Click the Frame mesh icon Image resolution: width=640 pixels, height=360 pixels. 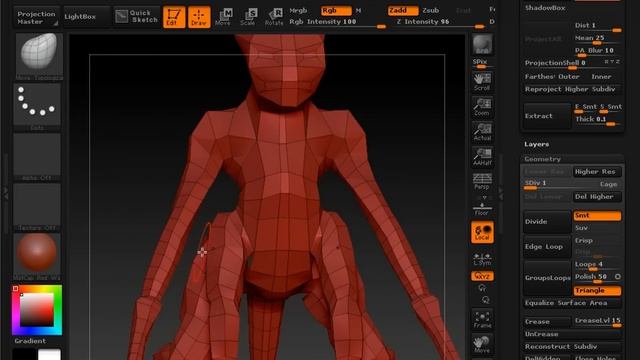[x=482, y=320]
